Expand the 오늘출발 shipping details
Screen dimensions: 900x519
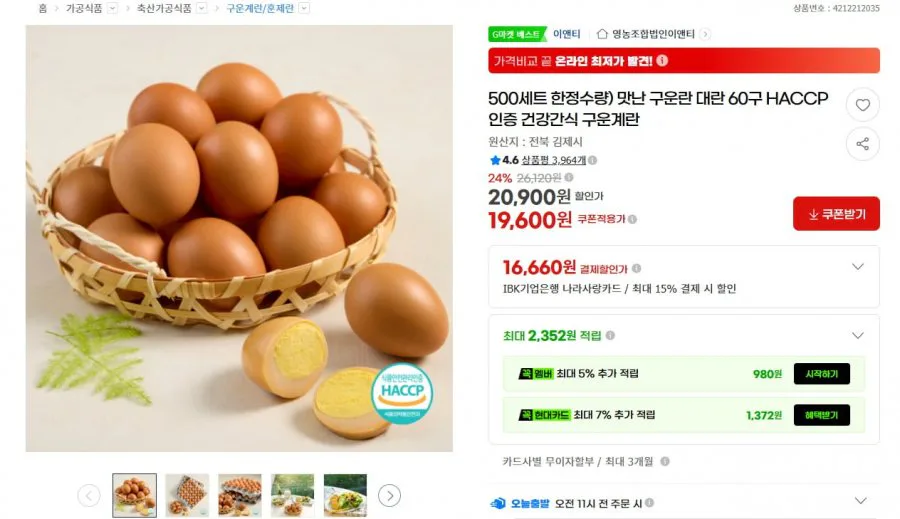860,501
